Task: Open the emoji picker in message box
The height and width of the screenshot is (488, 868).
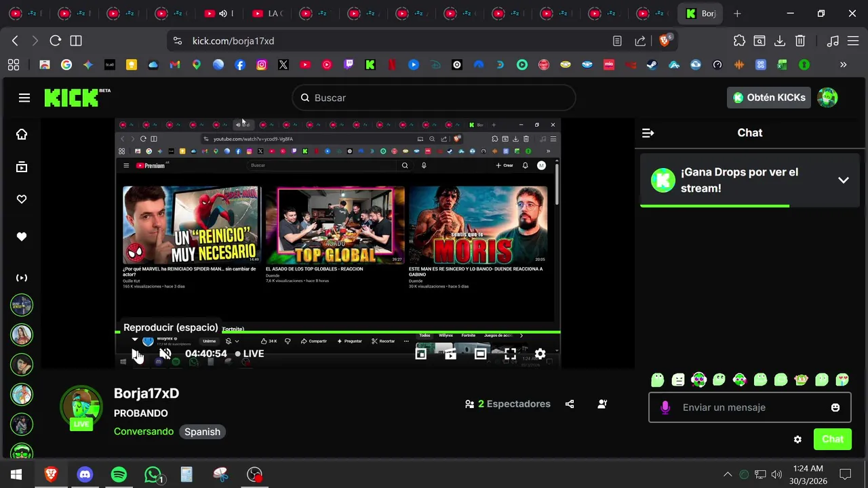Action: 835,407
